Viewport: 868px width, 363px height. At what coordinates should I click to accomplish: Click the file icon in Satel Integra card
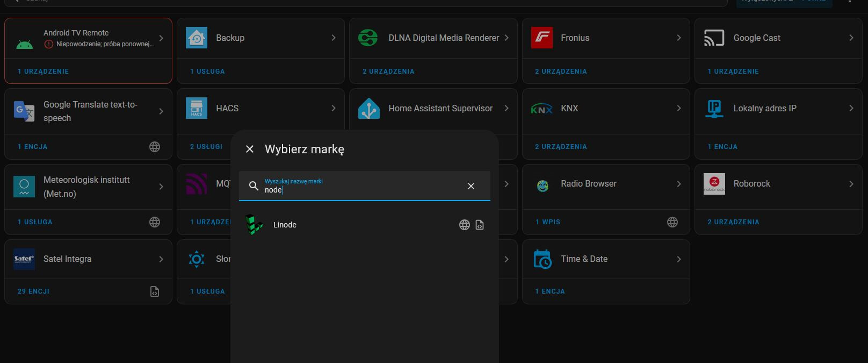155,291
